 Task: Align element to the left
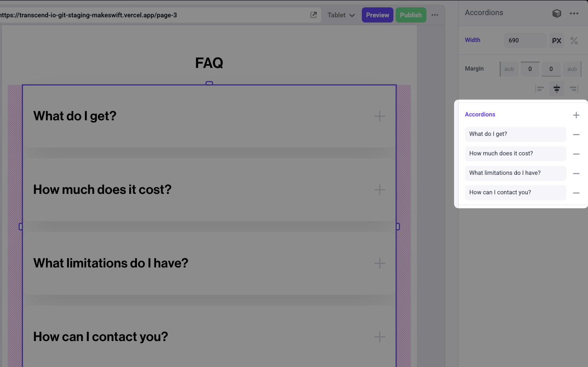tap(539, 89)
